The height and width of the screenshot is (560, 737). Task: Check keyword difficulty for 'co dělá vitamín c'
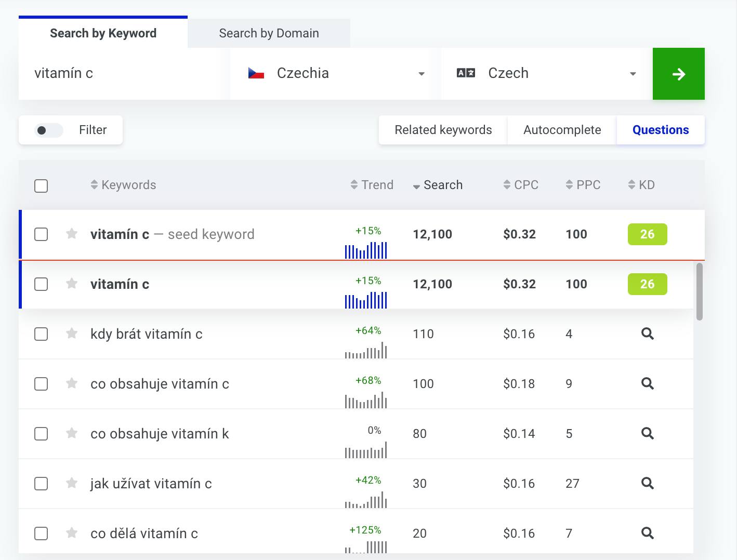point(647,533)
